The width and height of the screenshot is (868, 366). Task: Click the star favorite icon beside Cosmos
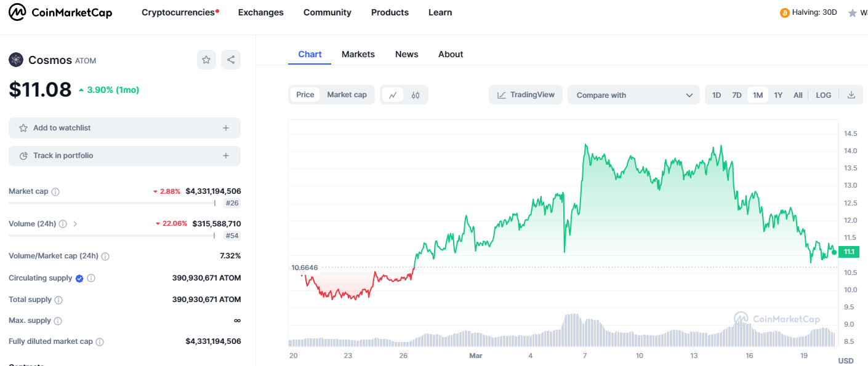tap(206, 60)
